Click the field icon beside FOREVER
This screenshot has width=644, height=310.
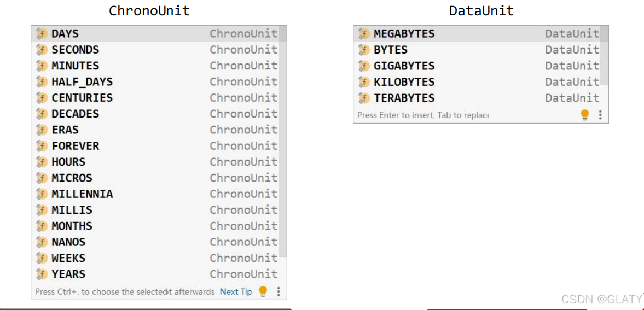tap(42, 146)
